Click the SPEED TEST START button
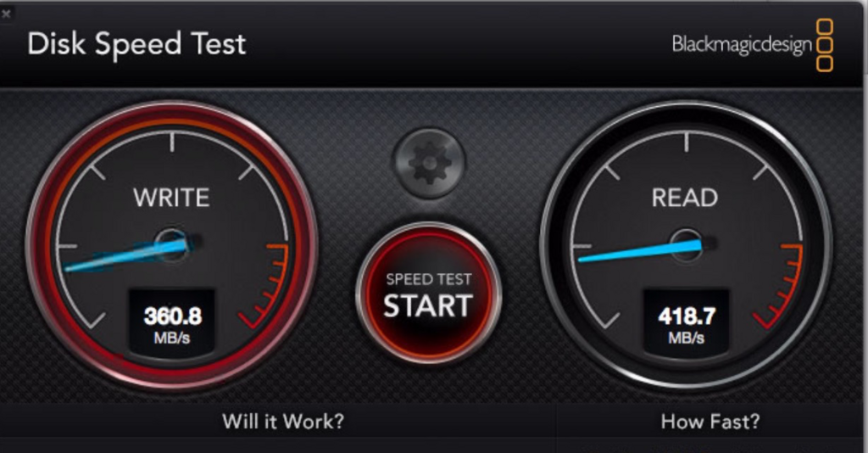 point(428,294)
